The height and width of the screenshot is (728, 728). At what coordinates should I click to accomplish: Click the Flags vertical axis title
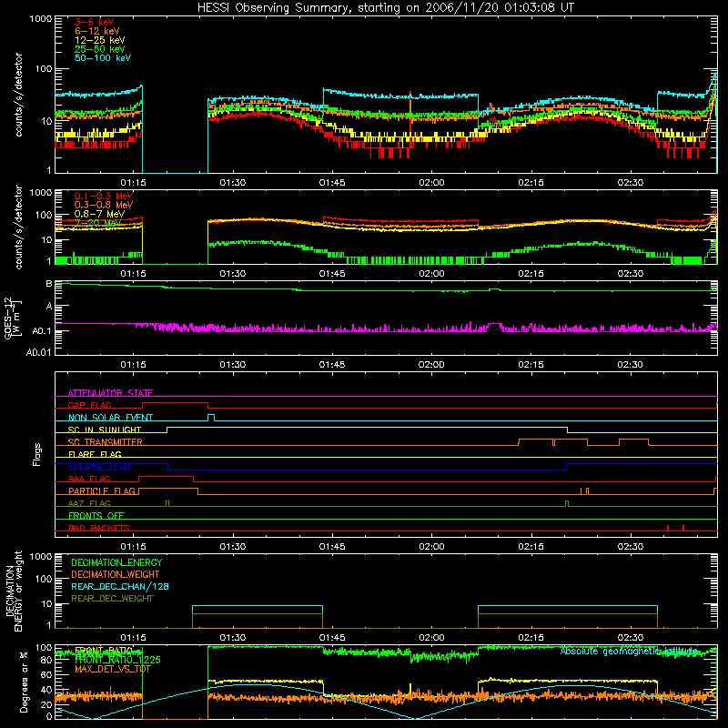click(37, 454)
